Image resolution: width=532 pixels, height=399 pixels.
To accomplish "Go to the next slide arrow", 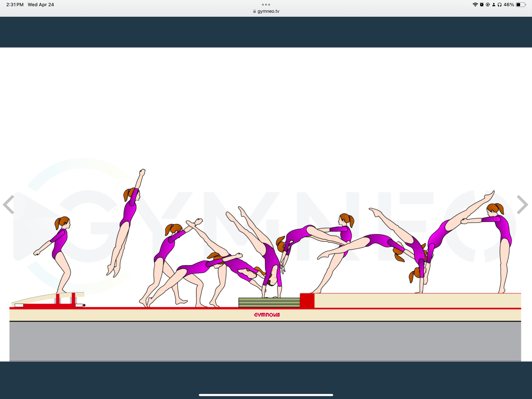I will [522, 205].
